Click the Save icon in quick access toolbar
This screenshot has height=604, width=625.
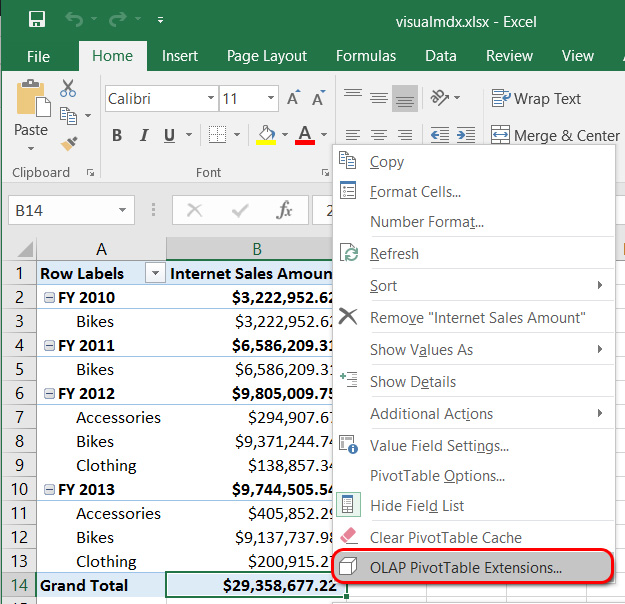(37, 19)
